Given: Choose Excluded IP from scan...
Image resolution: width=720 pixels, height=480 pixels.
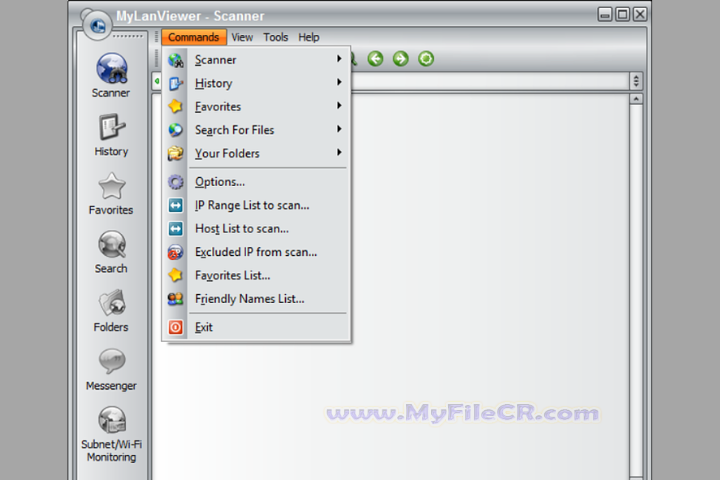Looking at the screenshot, I should tap(256, 252).
